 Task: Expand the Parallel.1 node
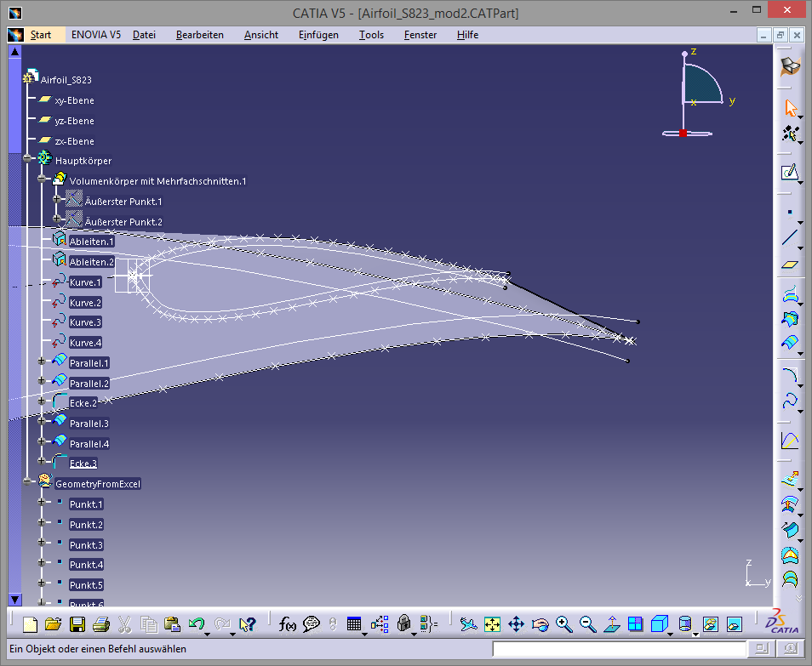pyautogui.click(x=42, y=361)
